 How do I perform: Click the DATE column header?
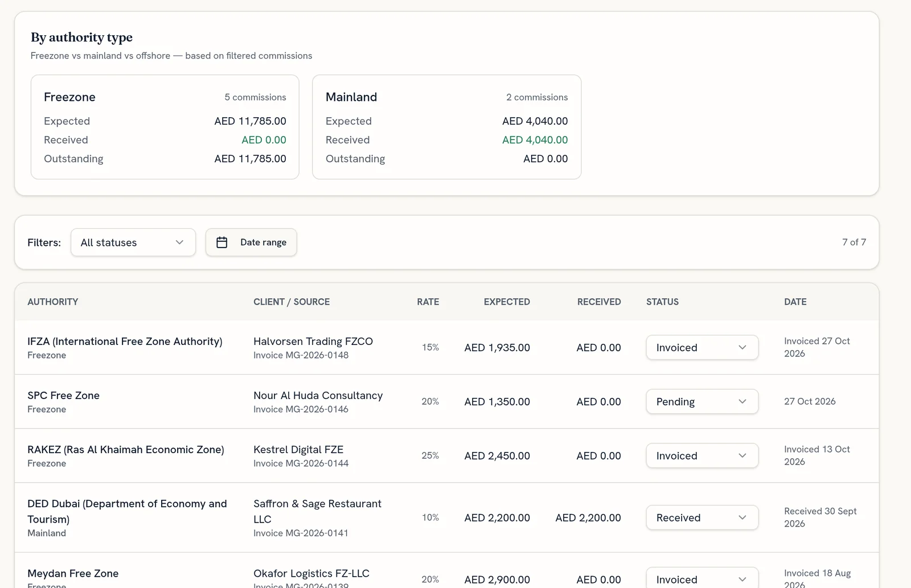click(795, 302)
